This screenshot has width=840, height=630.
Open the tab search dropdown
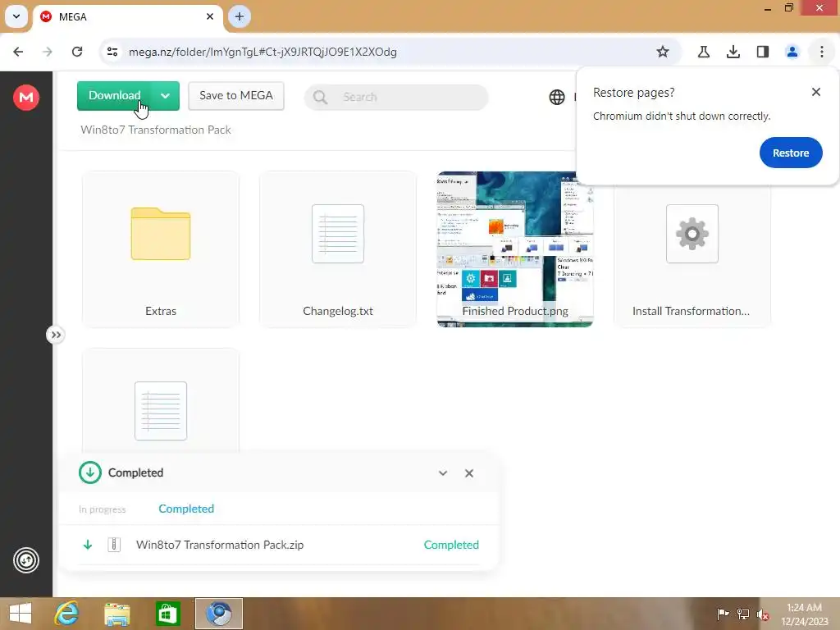16,16
